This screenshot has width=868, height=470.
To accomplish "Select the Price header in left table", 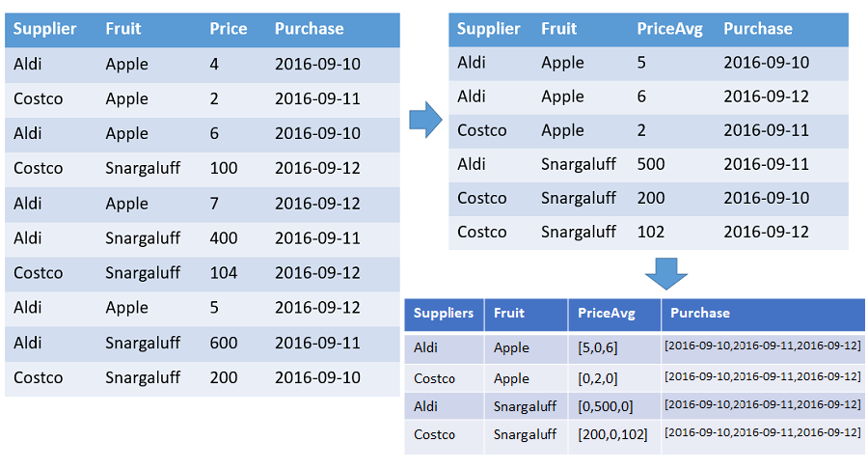I will 228,29.
